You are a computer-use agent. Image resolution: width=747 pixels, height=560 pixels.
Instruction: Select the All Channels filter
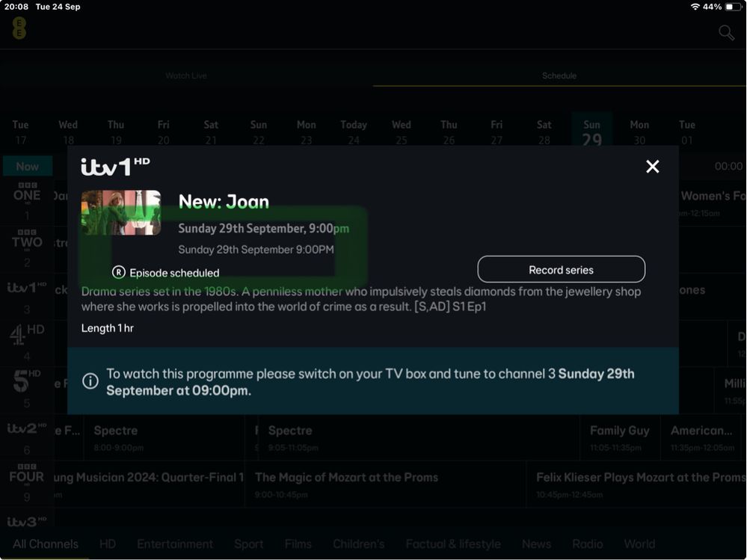46,544
